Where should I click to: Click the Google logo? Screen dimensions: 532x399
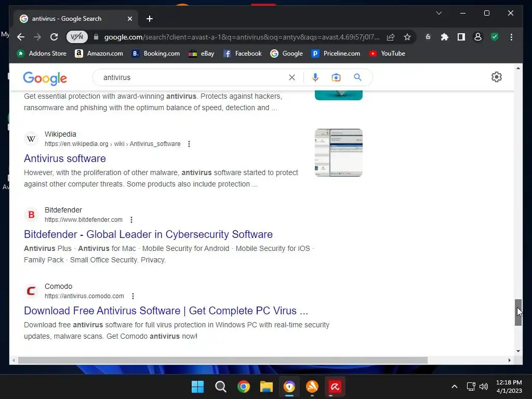[45, 78]
